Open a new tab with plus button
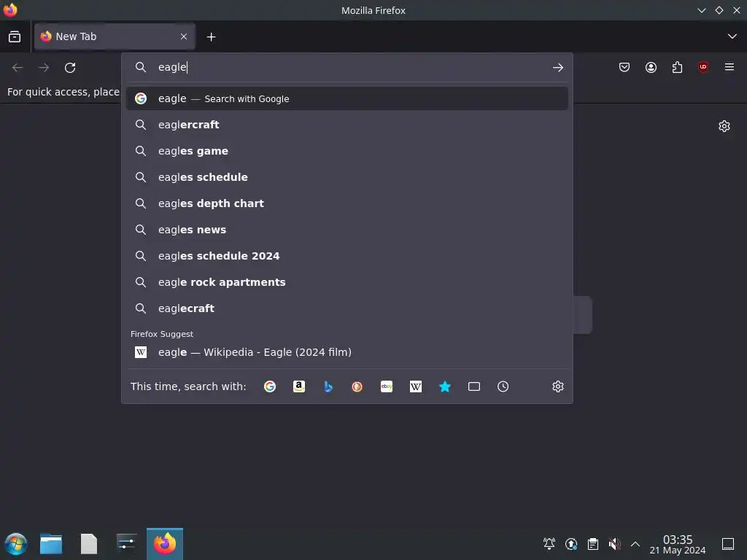Image resolution: width=747 pixels, height=560 pixels. (x=211, y=36)
